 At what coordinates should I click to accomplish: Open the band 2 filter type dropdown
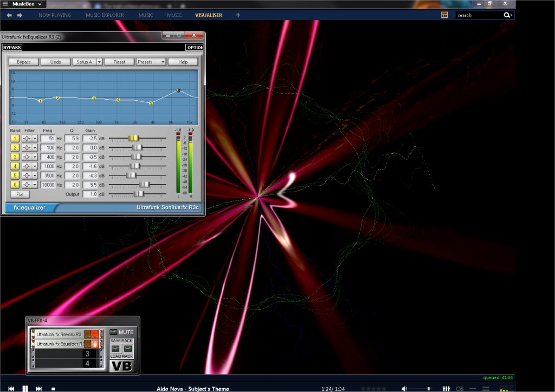pyautogui.click(x=35, y=148)
